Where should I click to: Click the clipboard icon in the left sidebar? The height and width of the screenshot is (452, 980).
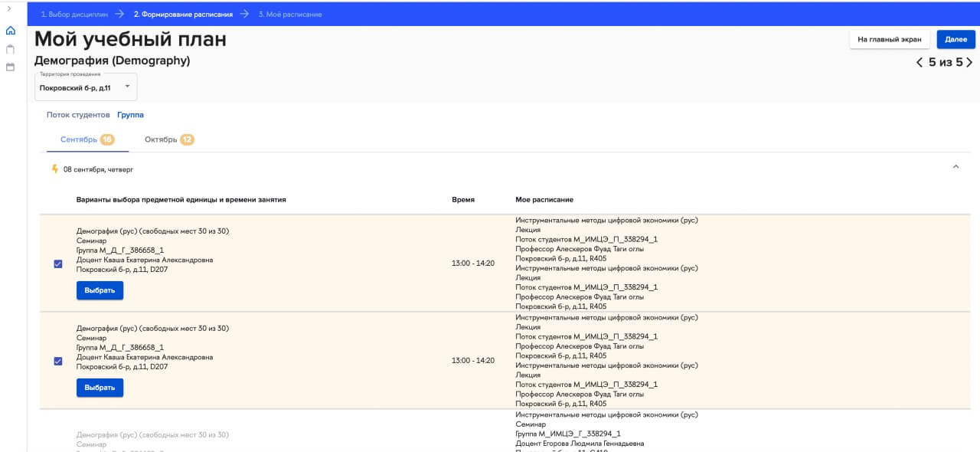(10, 49)
